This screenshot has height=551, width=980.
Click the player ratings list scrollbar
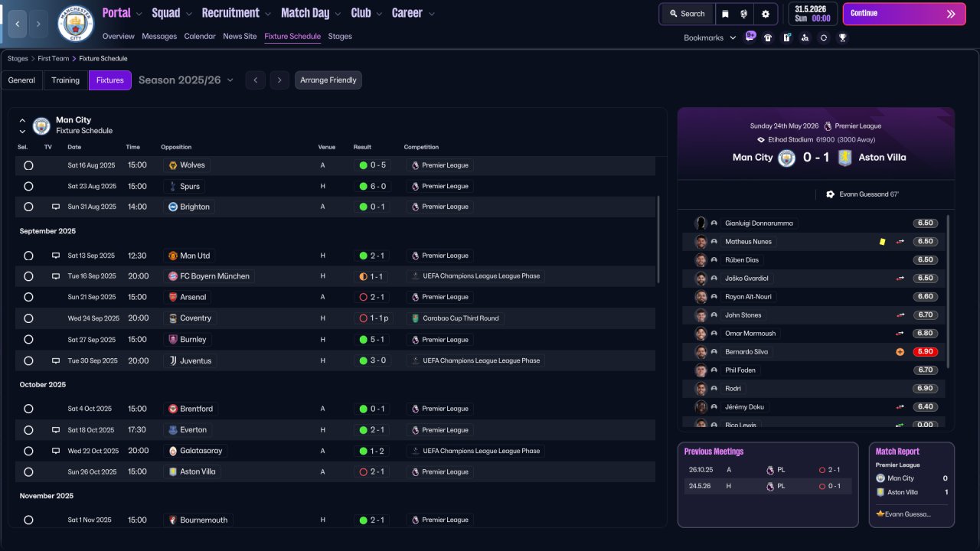tap(948, 291)
